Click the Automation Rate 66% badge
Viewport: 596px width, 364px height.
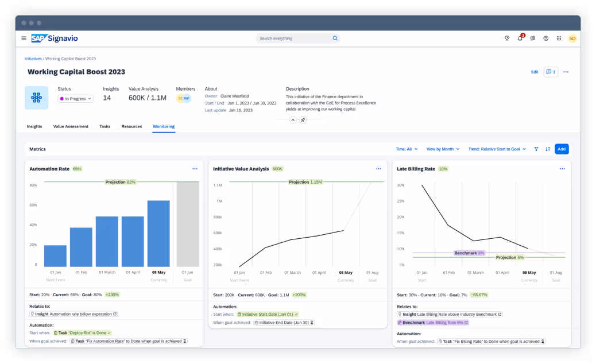(77, 169)
